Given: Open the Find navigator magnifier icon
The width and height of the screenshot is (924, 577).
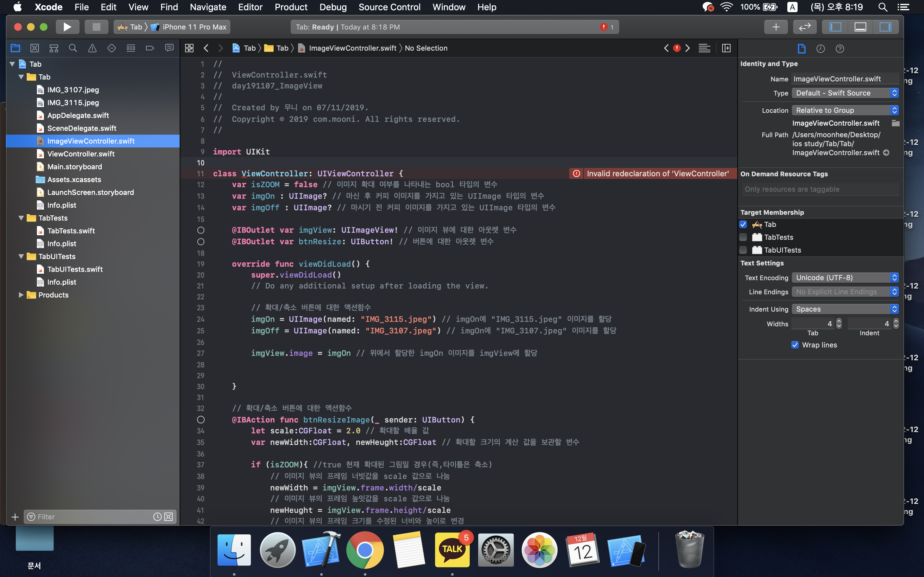Looking at the screenshot, I should (73, 48).
